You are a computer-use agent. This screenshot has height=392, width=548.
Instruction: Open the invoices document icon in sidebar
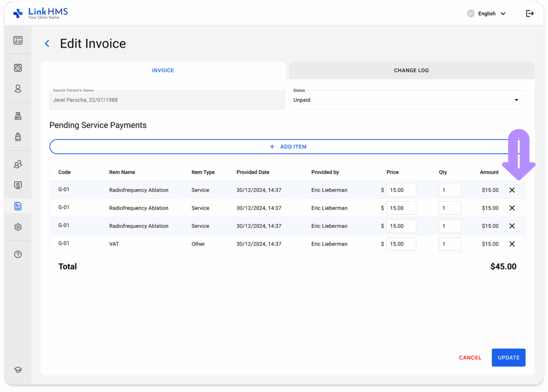(18, 206)
